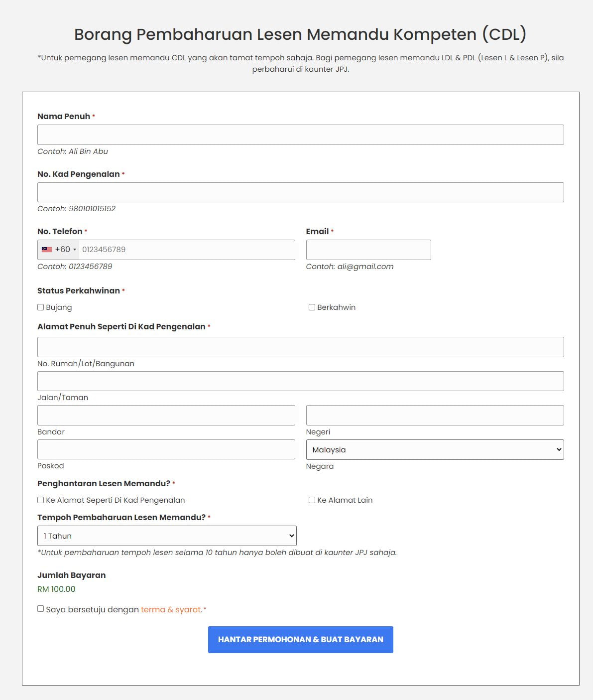Click into the Jalan/Taman address field
The image size is (593, 700).
tap(301, 381)
